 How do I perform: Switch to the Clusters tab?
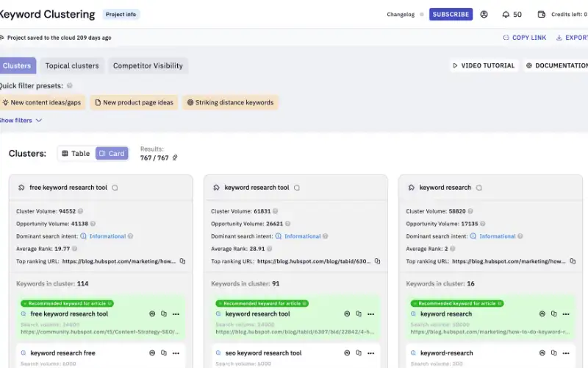(17, 66)
